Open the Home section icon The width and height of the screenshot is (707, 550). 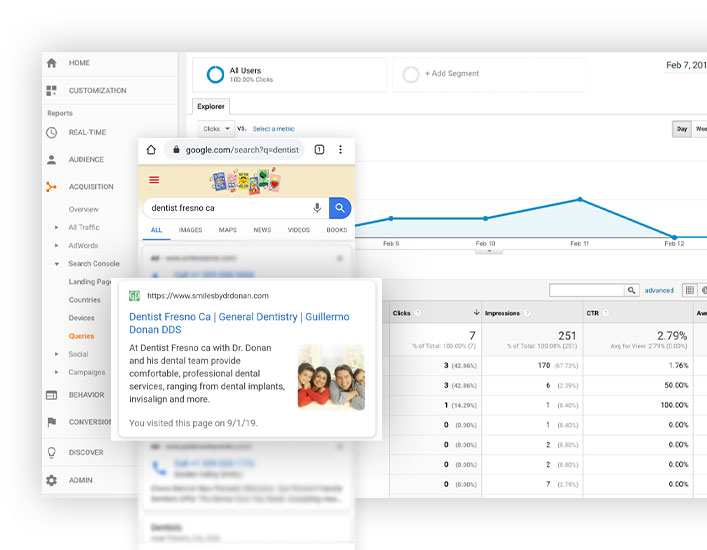point(51,63)
